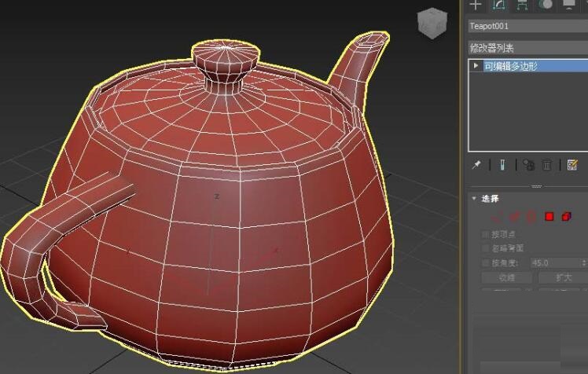Toggle Show End Result icon
This screenshot has height=374, width=588.
502,165
